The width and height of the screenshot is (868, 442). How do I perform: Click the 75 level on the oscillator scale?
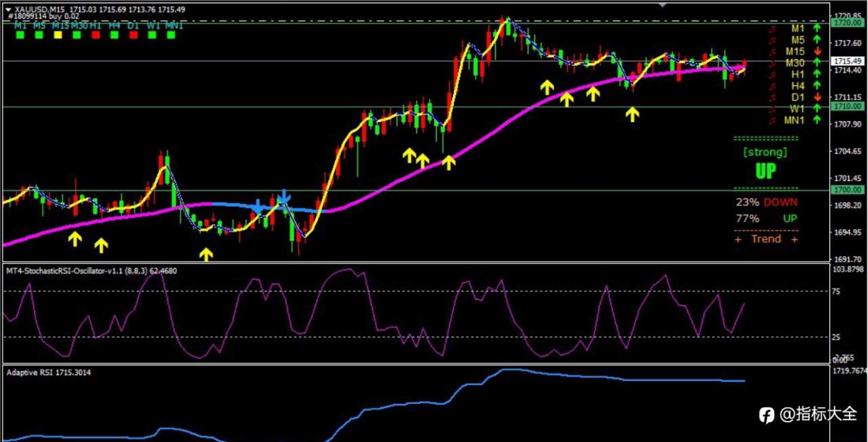836,292
